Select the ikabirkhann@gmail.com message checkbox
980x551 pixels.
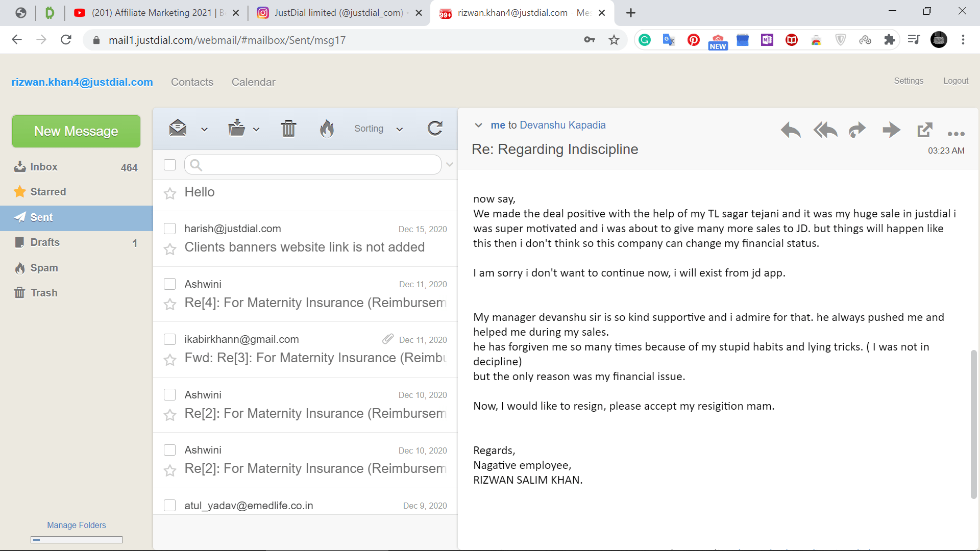(170, 339)
